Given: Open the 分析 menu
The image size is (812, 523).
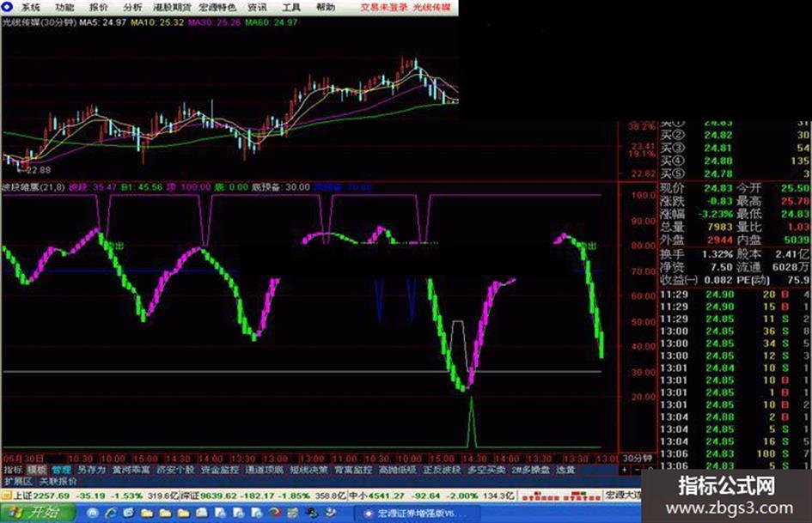Looking at the screenshot, I should (x=133, y=7).
